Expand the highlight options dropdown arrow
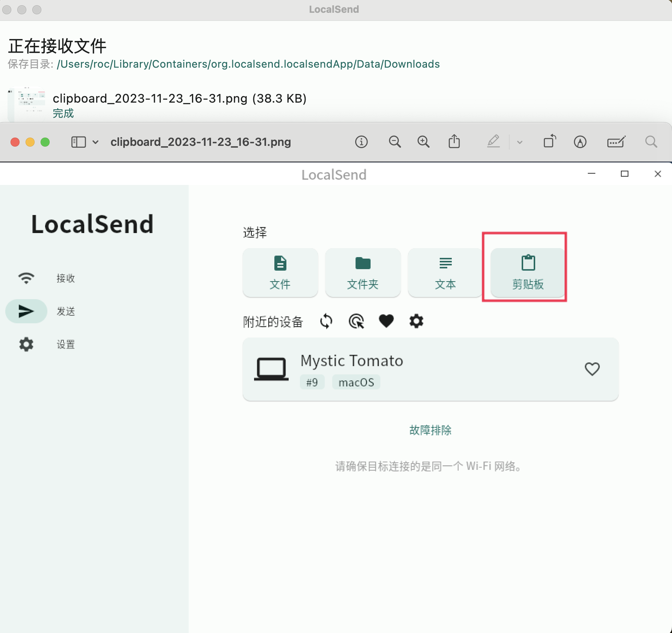Screen dimensions: 672x633 520,142
